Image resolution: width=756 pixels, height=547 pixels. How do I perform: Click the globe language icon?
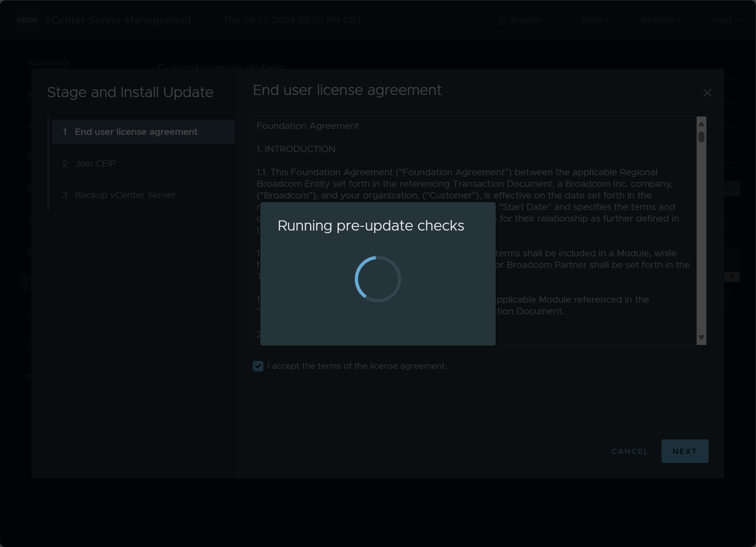[x=502, y=20]
